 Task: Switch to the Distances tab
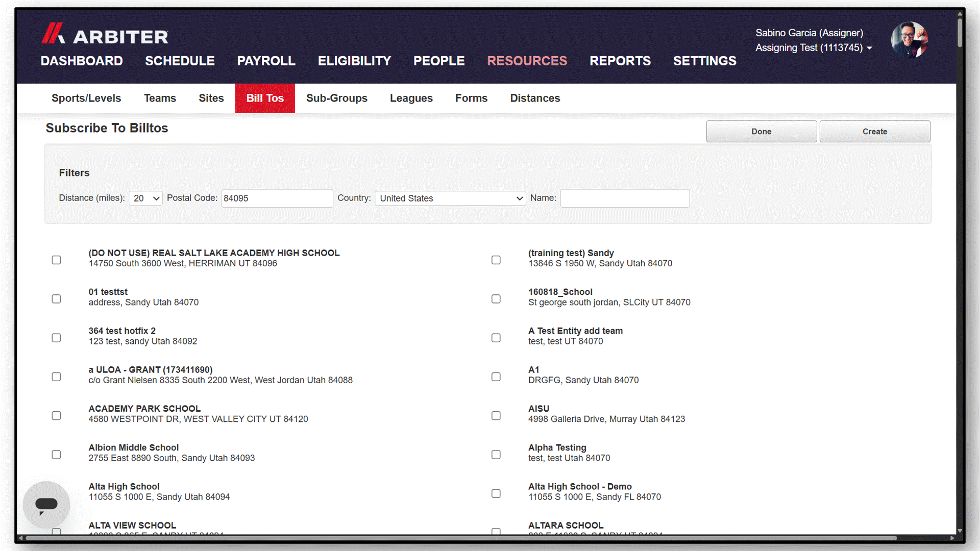click(x=535, y=98)
